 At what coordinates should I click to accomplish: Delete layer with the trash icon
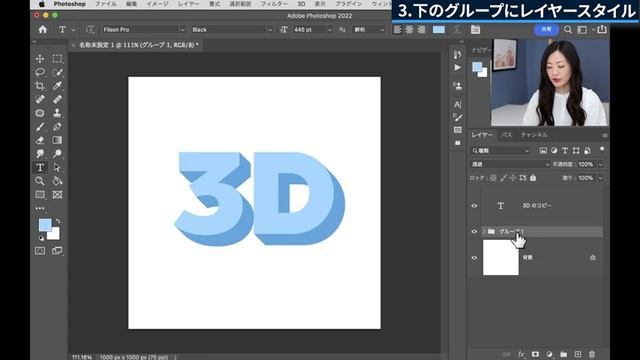tap(592, 354)
